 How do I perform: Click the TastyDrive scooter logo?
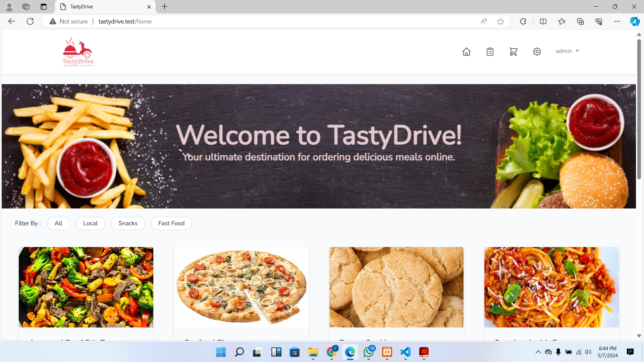point(78,52)
